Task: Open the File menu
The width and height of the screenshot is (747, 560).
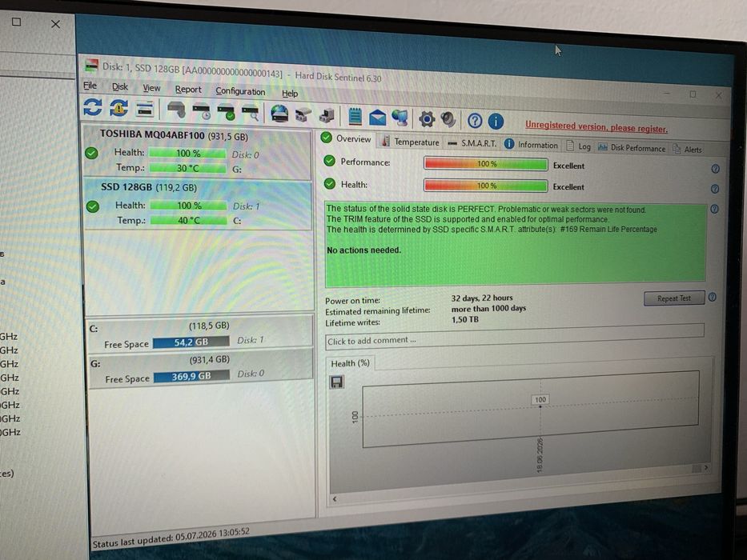Action: pyautogui.click(x=90, y=86)
